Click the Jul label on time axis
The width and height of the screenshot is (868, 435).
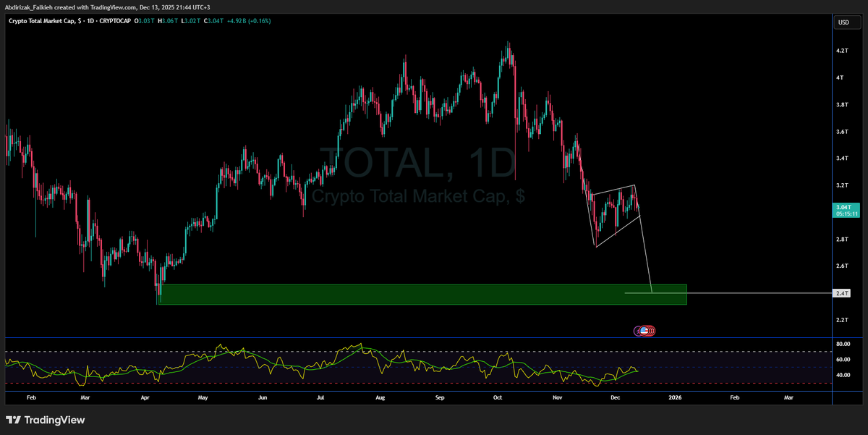[x=320, y=397]
